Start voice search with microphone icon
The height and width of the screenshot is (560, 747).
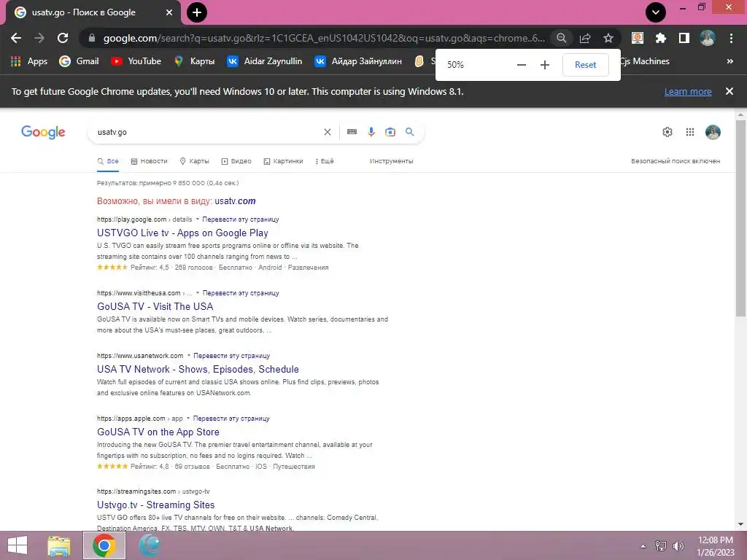371,132
